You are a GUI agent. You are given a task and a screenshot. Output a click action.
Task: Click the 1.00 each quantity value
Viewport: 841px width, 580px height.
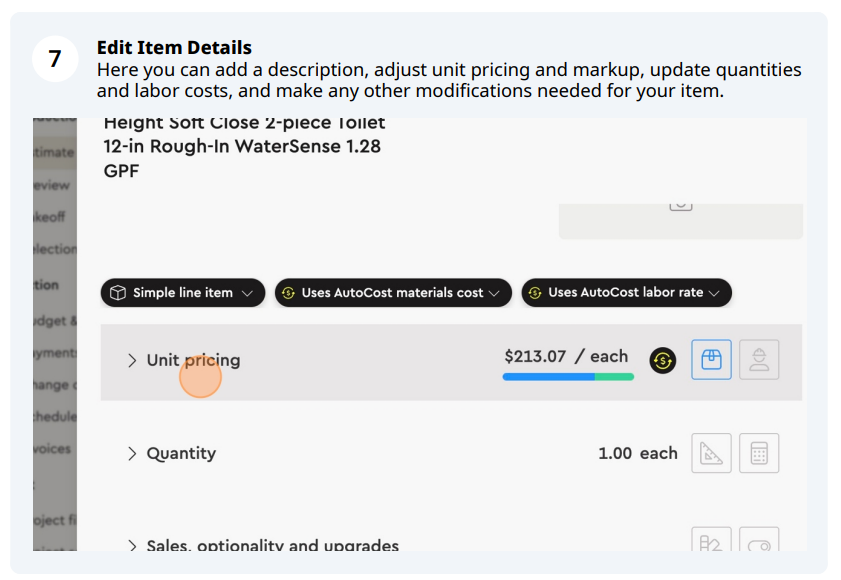[x=638, y=453]
